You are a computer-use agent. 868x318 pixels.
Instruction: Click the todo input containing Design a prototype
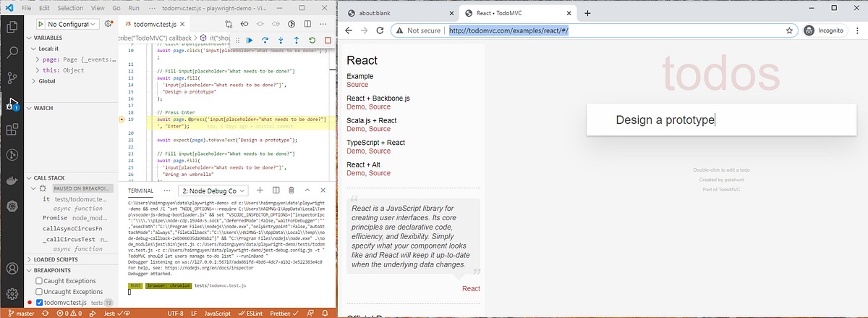pyautogui.click(x=720, y=120)
